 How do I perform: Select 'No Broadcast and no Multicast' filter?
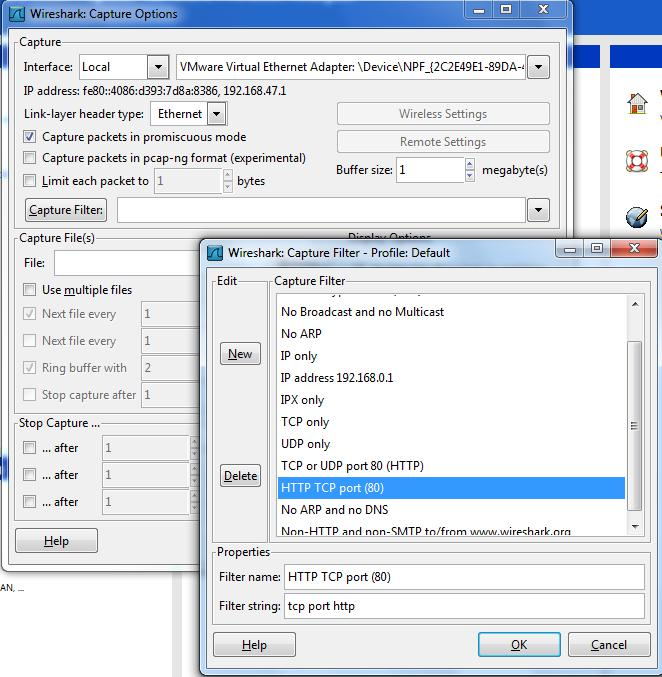pyautogui.click(x=451, y=312)
